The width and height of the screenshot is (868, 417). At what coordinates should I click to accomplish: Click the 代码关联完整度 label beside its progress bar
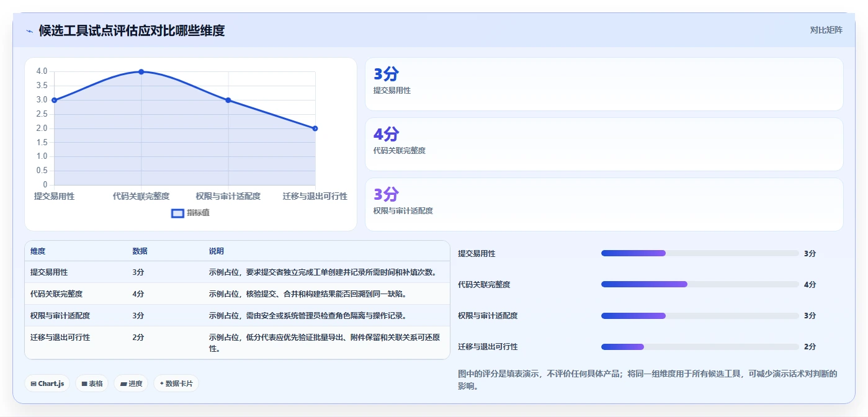(x=484, y=284)
